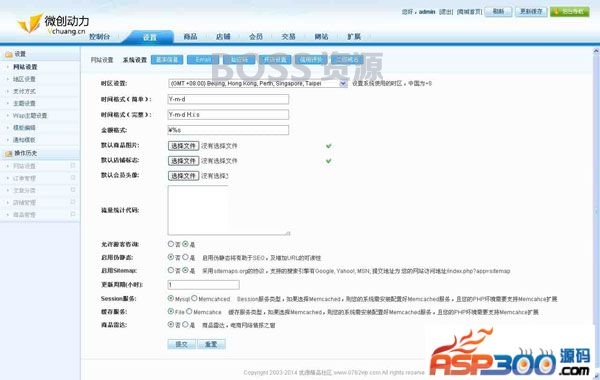Switch to the 开店设置 sub-tab

275,60
